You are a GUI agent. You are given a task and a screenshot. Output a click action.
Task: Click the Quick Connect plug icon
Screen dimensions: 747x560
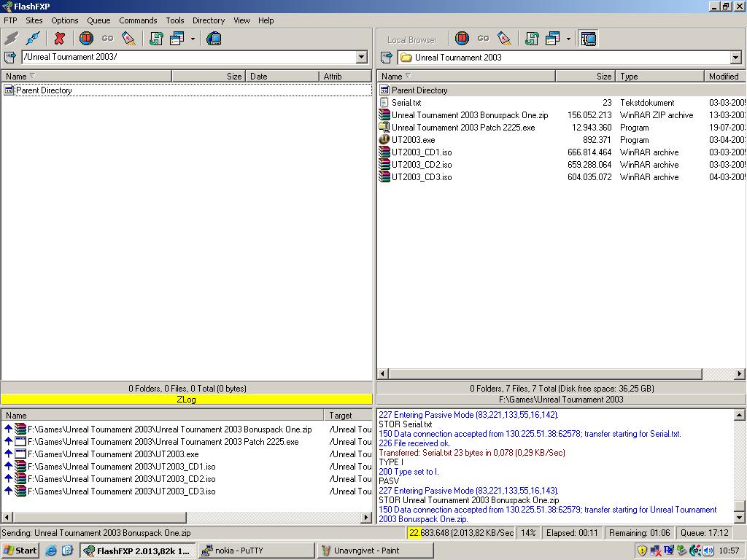pyautogui.click(x=33, y=39)
